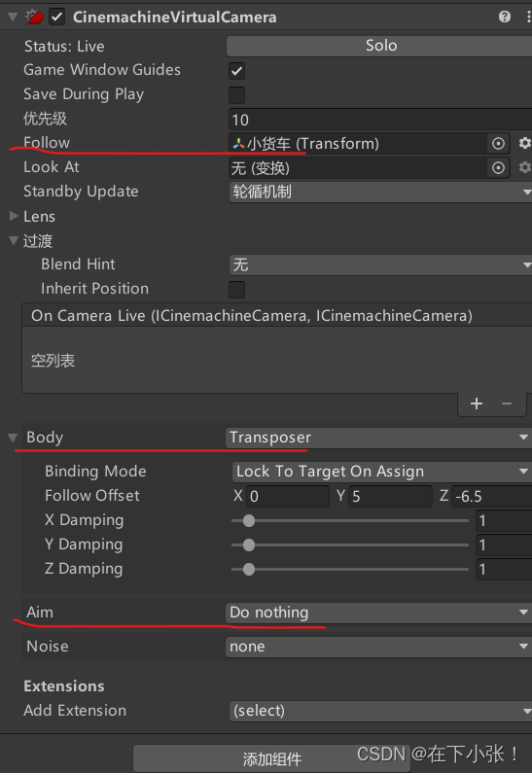Collapse the Body section arrow

coord(13,438)
